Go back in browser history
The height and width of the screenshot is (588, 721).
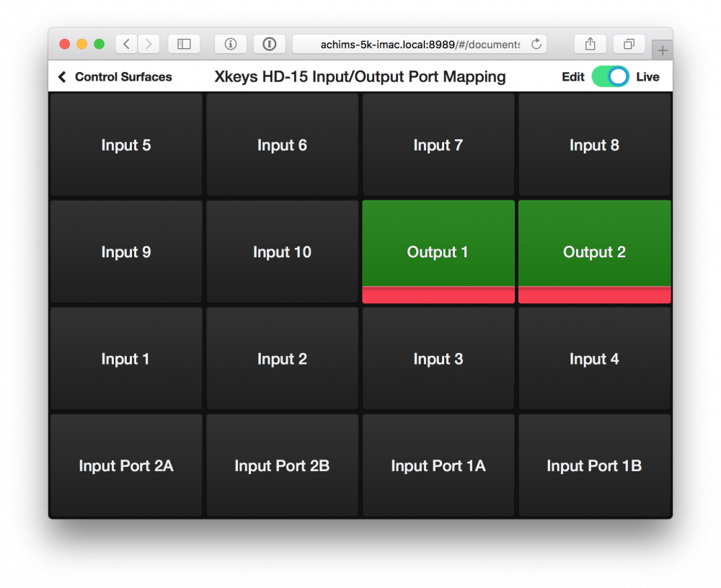(x=126, y=44)
